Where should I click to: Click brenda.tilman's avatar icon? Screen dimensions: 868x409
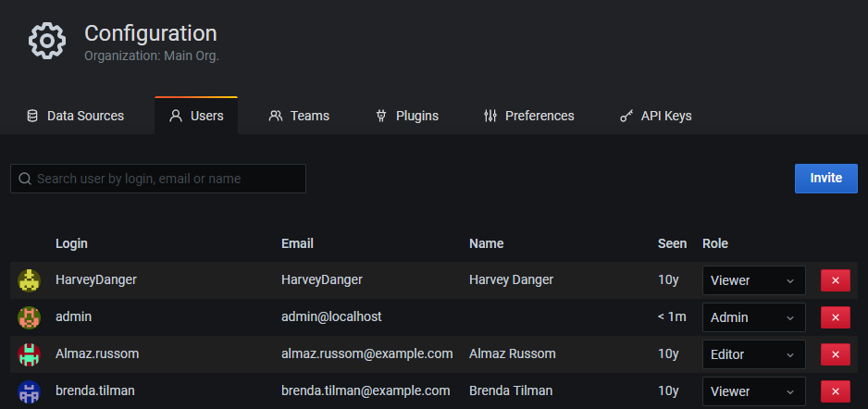29,391
